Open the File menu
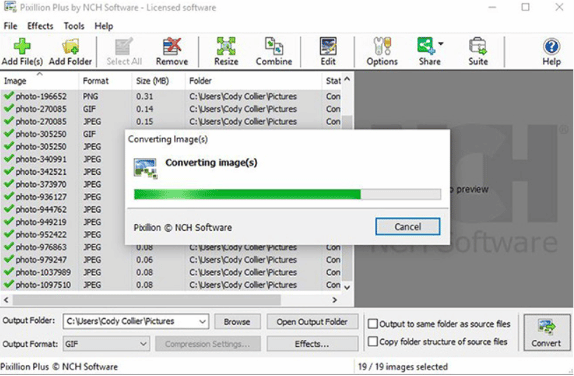Image resolution: width=574 pixels, height=376 pixels. tap(10, 26)
